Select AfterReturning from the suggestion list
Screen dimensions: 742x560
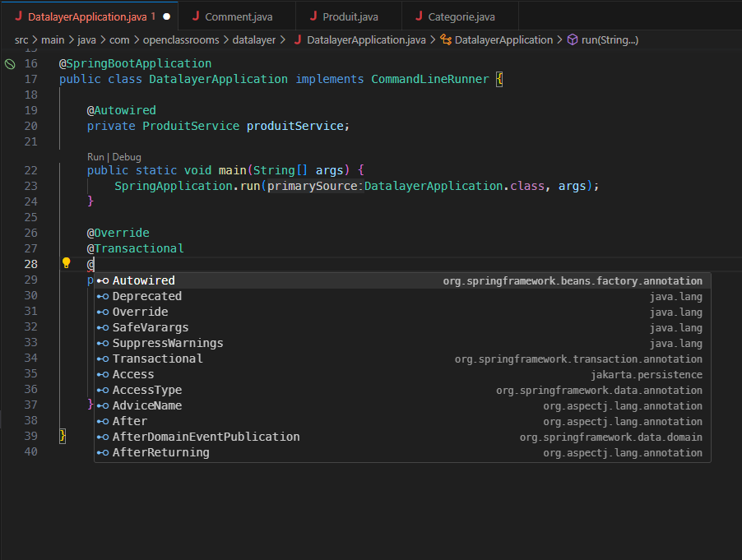click(x=160, y=452)
